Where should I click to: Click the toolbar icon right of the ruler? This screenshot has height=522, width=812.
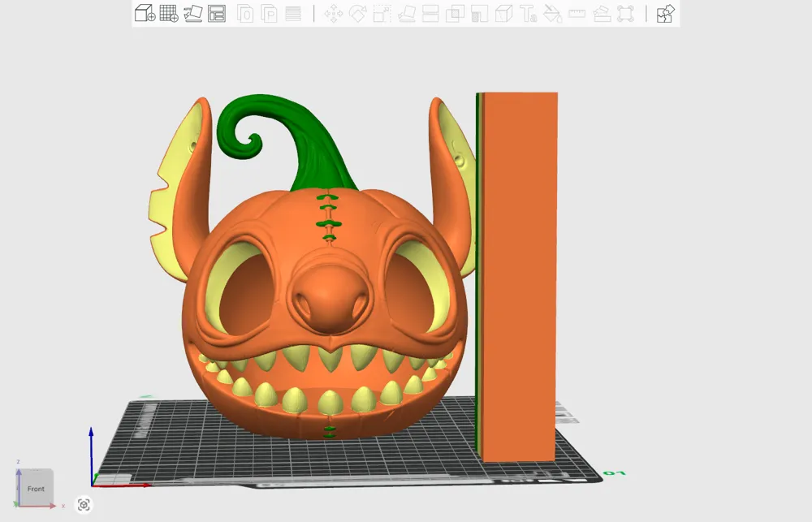pyautogui.click(x=601, y=14)
